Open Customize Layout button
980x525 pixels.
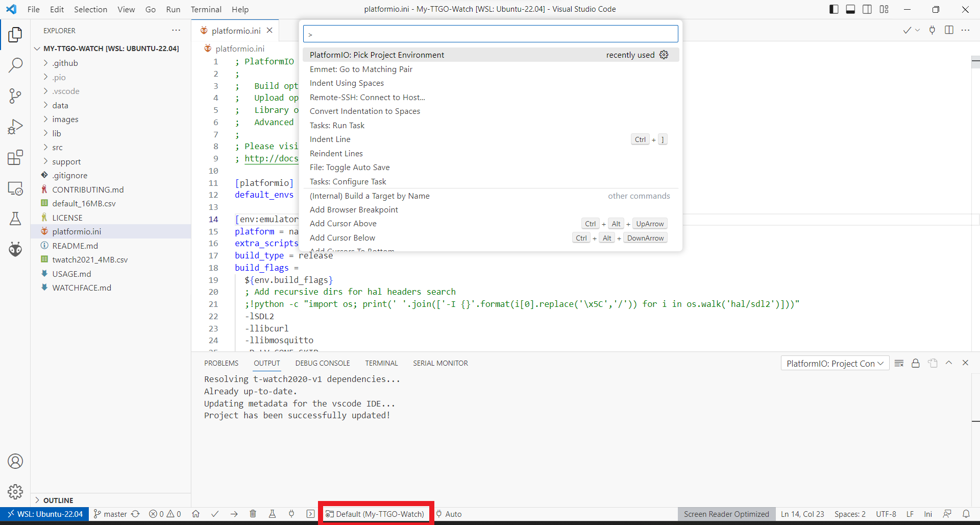coord(884,9)
